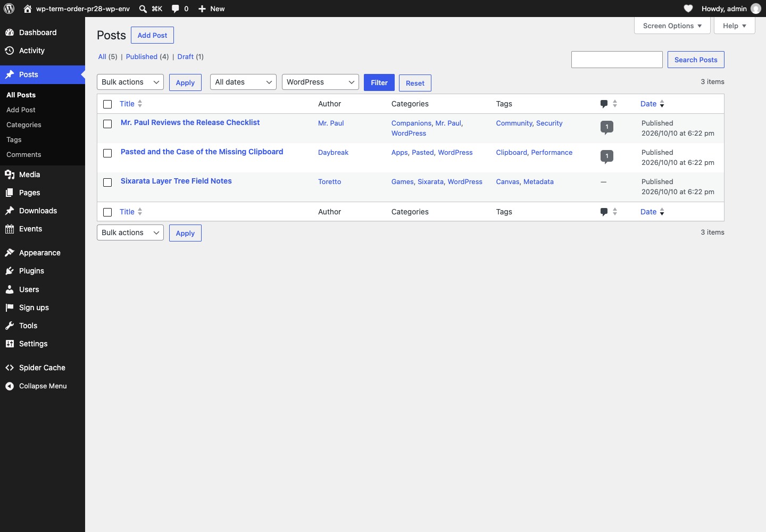Open the Media library icon
This screenshot has height=532, width=766.
click(10, 174)
